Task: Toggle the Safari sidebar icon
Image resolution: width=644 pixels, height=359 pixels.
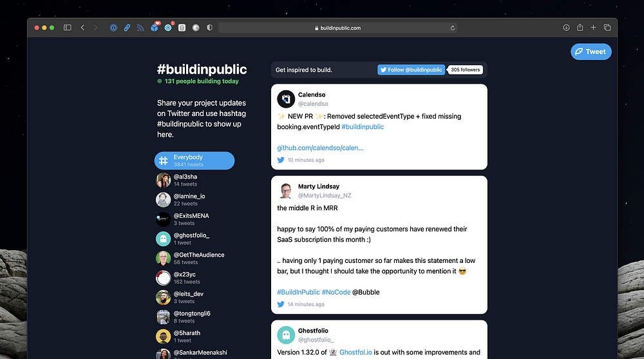Action: pos(68,28)
